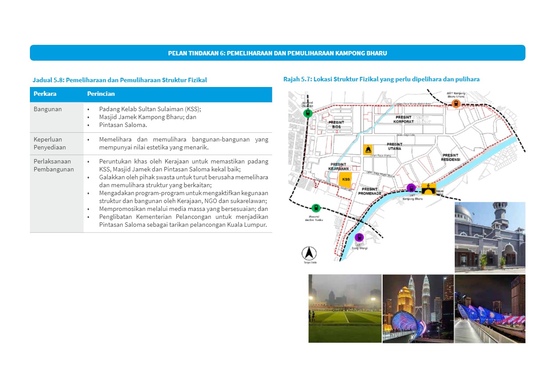Click the Perkara column header

[45, 94]
